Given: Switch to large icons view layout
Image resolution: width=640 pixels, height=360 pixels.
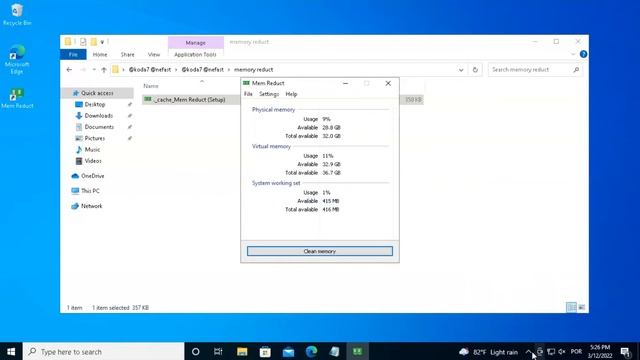Looking at the screenshot, I should point(582,307).
